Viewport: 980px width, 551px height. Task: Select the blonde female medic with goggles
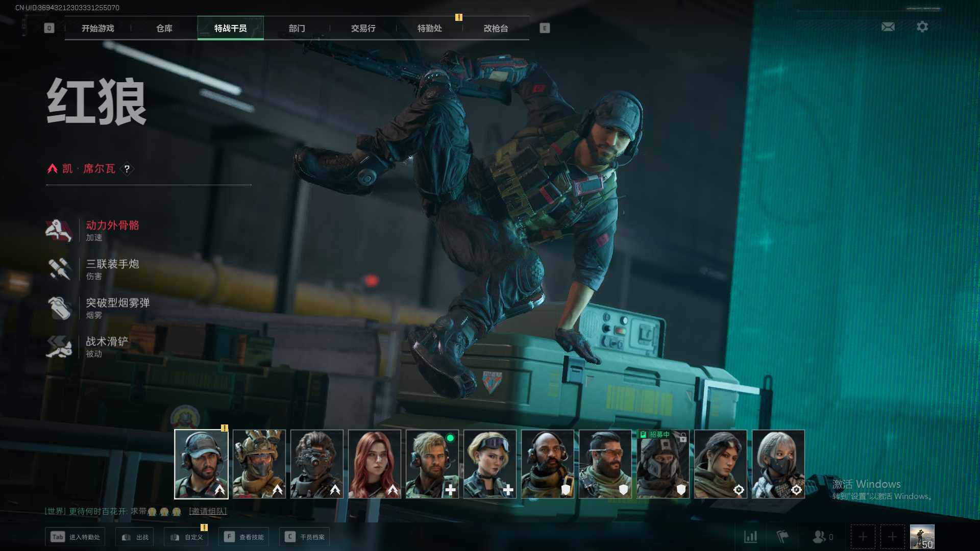pyautogui.click(x=490, y=464)
